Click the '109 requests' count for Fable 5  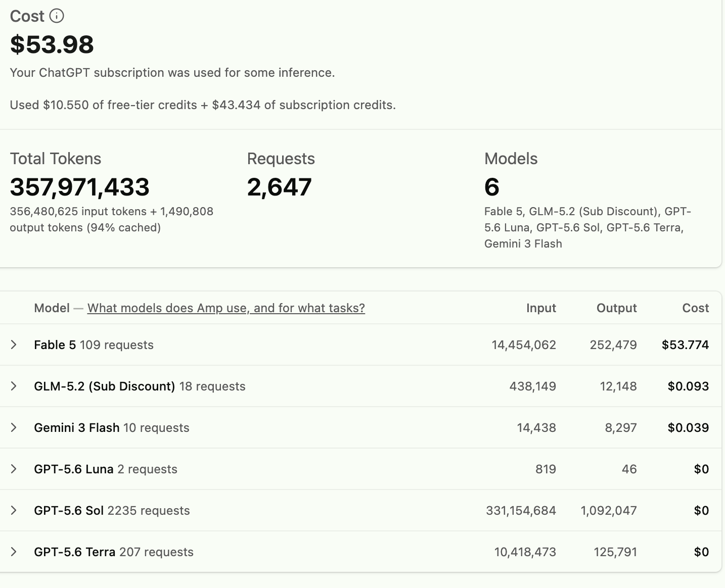coord(117,345)
